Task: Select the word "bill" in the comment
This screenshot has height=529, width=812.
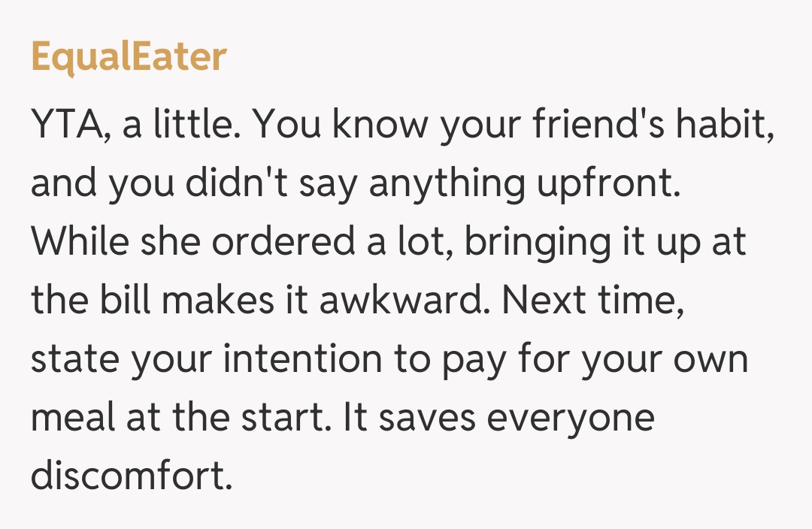Action: pos(129,301)
